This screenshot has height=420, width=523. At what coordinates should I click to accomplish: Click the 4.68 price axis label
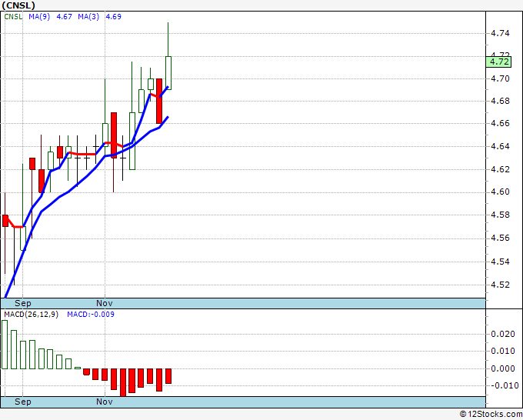(x=501, y=101)
